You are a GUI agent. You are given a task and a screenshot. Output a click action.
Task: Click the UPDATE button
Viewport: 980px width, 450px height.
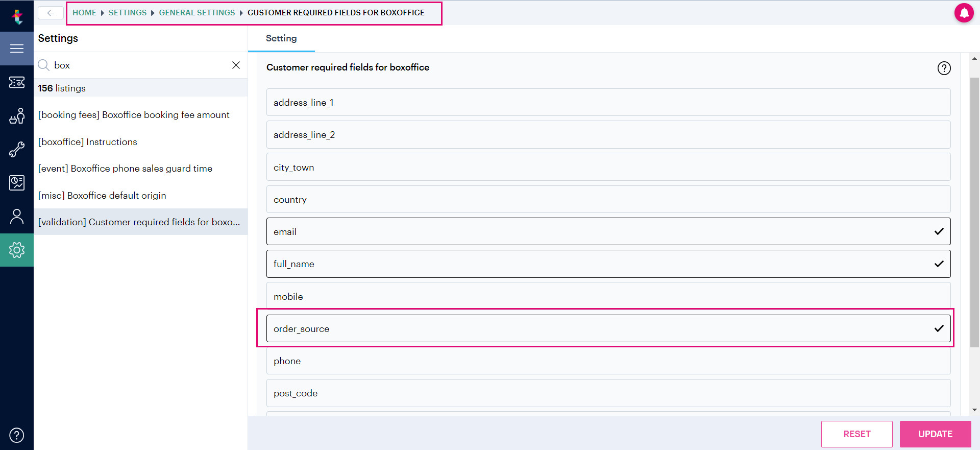(935, 434)
